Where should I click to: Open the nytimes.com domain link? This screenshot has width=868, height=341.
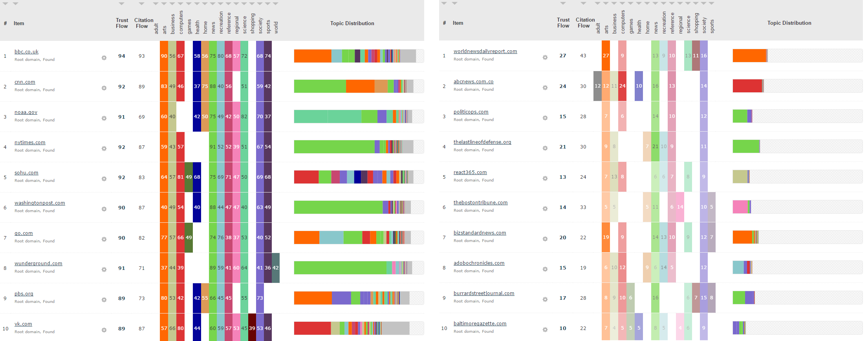[x=30, y=143]
